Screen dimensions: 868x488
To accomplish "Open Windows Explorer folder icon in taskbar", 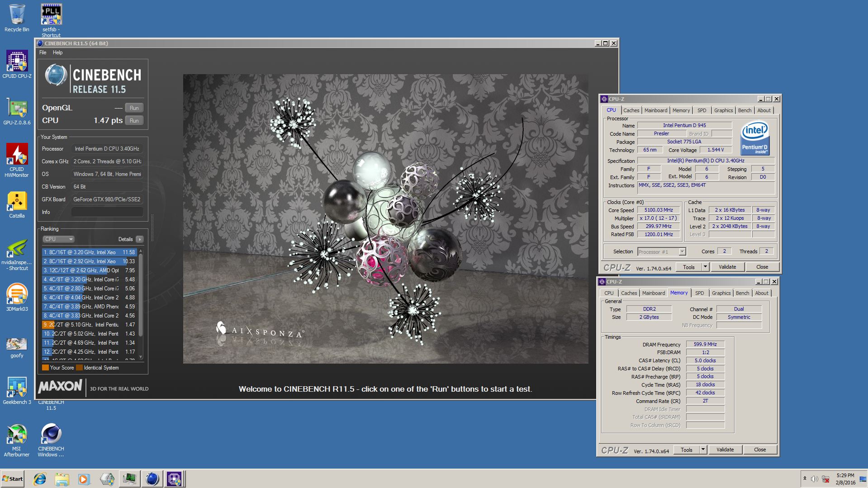I will 62,479.
